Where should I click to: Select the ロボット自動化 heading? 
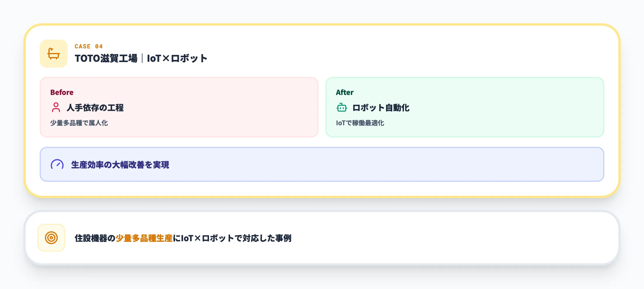pos(381,108)
